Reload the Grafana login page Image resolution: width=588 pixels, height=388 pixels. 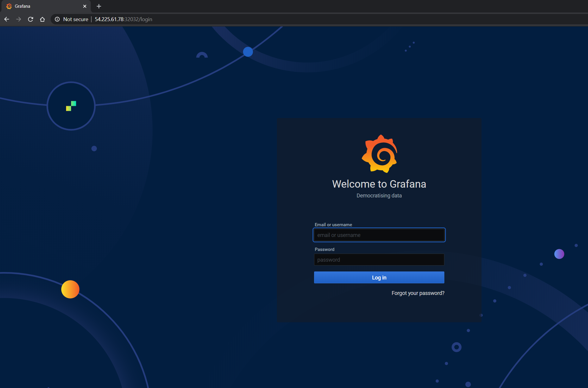30,19
